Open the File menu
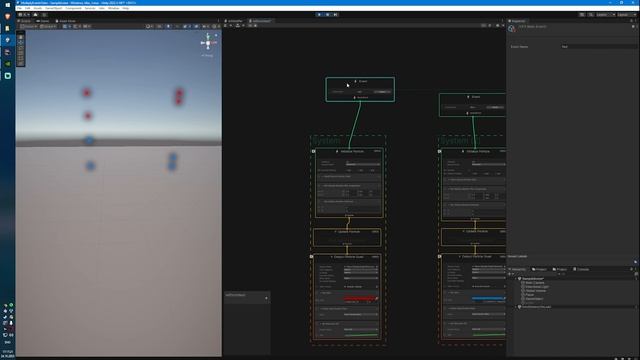This screenshot has height=360, width=640. coord(19,8)
